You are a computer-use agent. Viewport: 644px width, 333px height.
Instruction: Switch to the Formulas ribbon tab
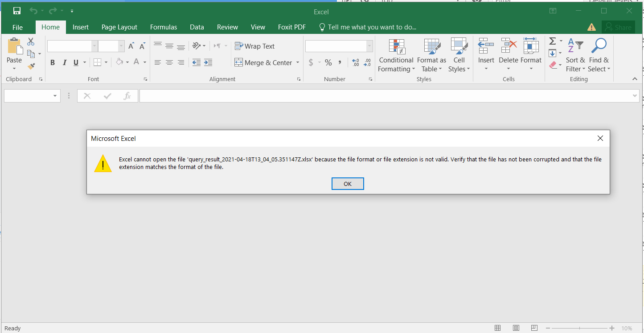point(163,27)
